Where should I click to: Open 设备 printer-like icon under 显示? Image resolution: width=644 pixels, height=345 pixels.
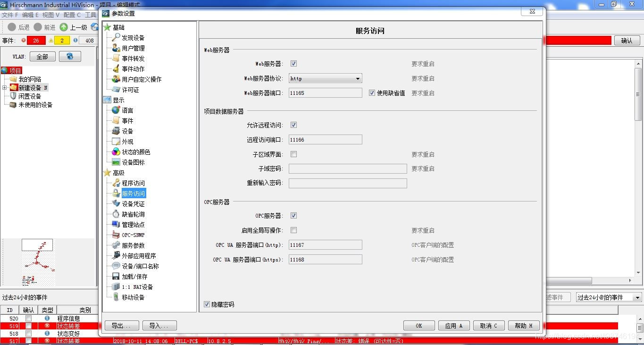[x=116, y=131]
